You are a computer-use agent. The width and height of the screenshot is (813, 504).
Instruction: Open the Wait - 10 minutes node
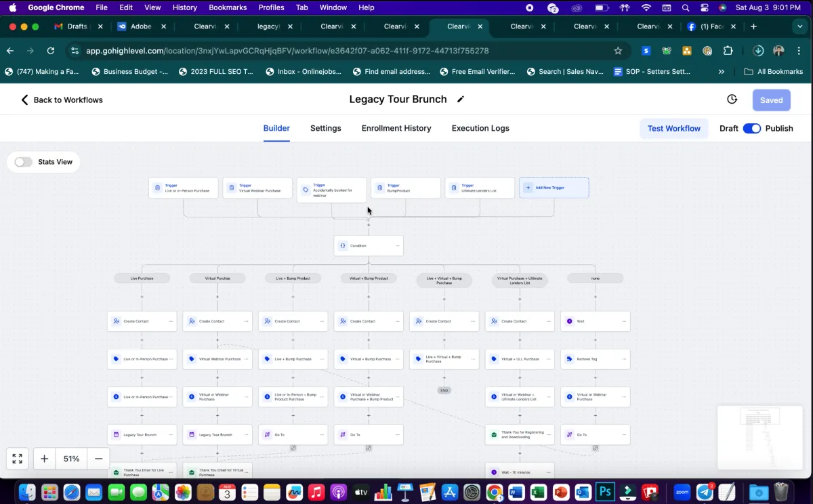(520, 472)
